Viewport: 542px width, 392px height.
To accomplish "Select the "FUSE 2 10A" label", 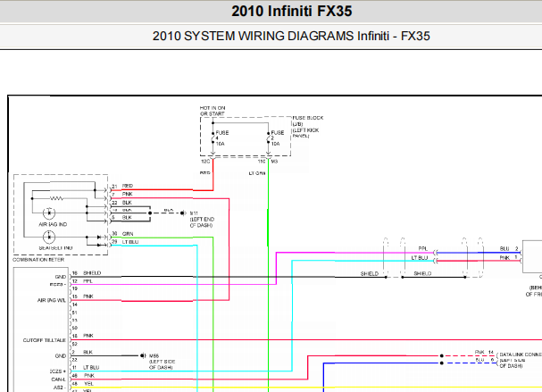I will (277, 138).
